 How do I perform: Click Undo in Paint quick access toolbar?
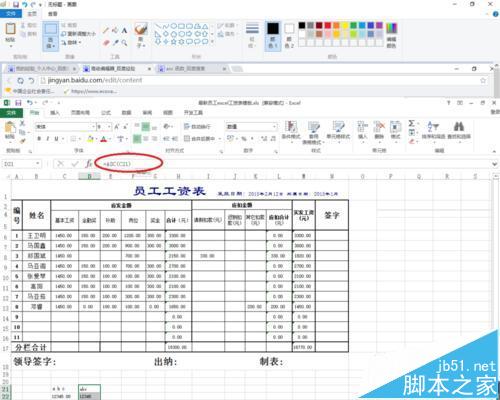pyautogui.click(x=24, y=4)
